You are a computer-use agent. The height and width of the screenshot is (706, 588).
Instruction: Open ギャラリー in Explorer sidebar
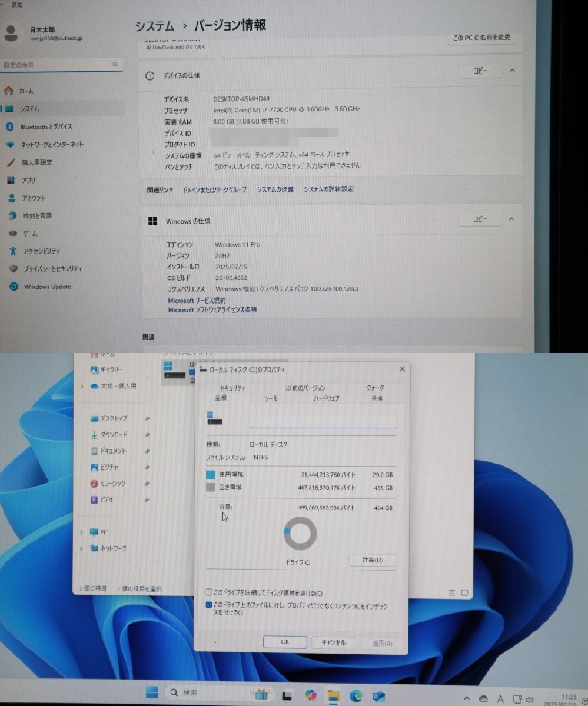(x=106, y=369)
